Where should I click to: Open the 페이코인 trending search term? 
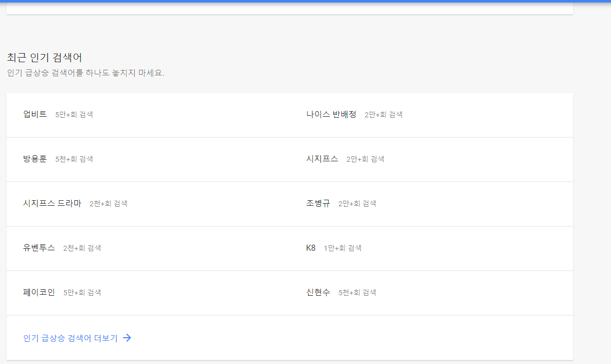pyautogui.click(x=39, y=292)
